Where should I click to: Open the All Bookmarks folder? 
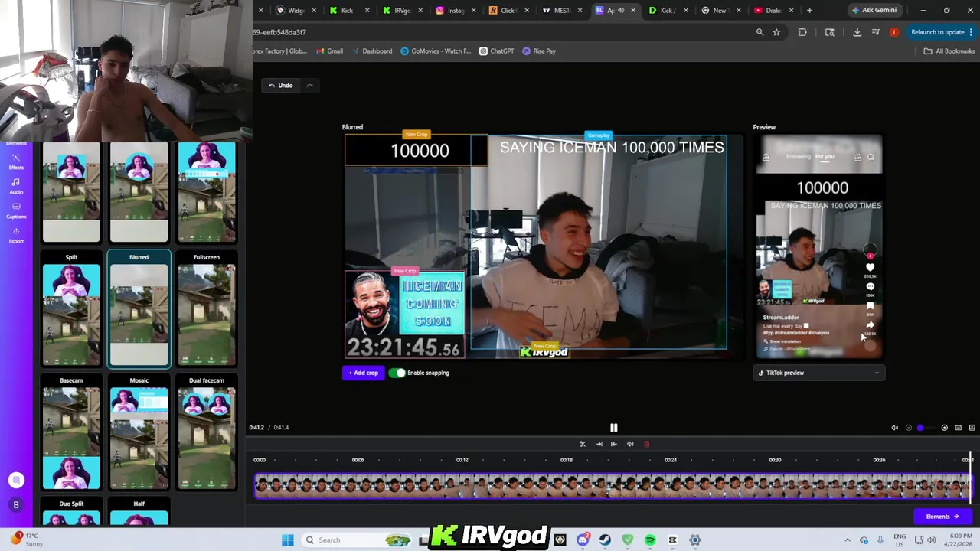point(949,51)
